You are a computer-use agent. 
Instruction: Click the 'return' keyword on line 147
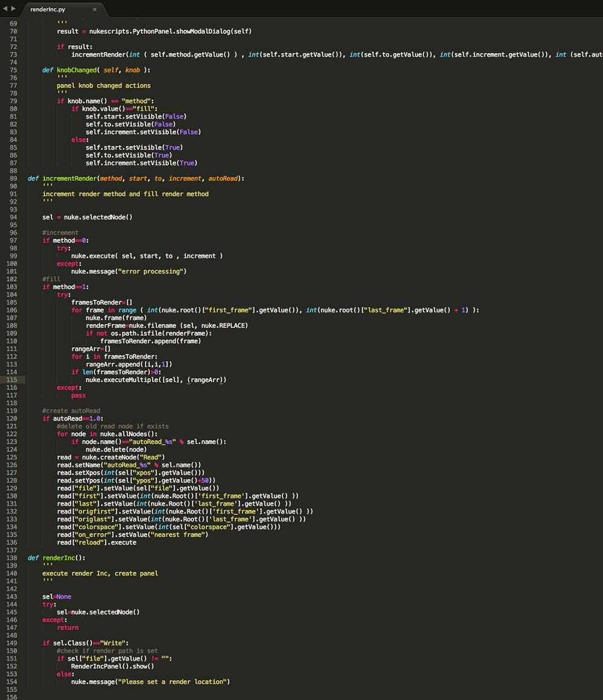pos(68,628)
